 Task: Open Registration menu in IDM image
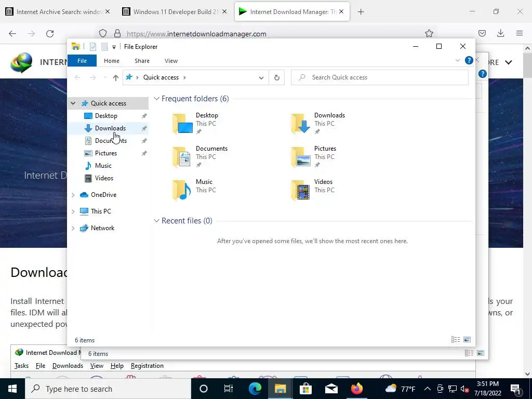tap(147, 366)
